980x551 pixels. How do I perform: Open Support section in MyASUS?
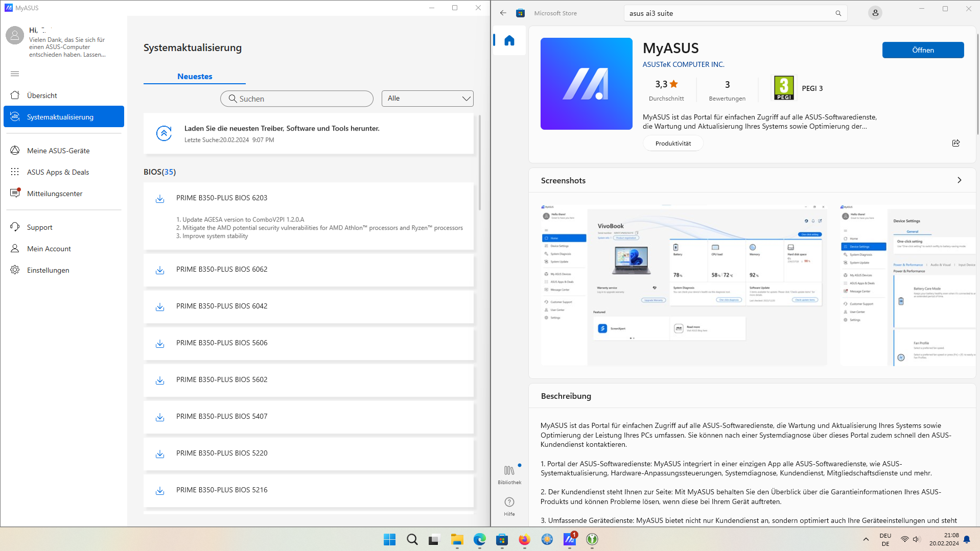pos(64,227)
